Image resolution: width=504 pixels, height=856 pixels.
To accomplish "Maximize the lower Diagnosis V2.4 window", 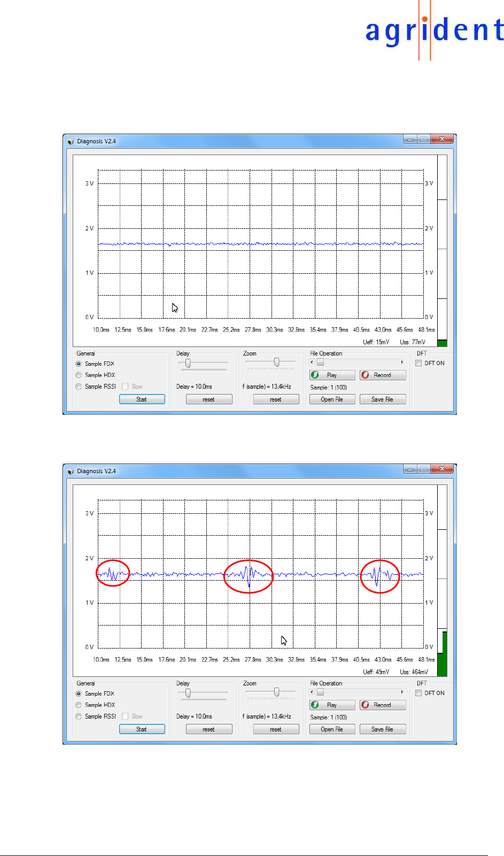I will click(423, 469).
